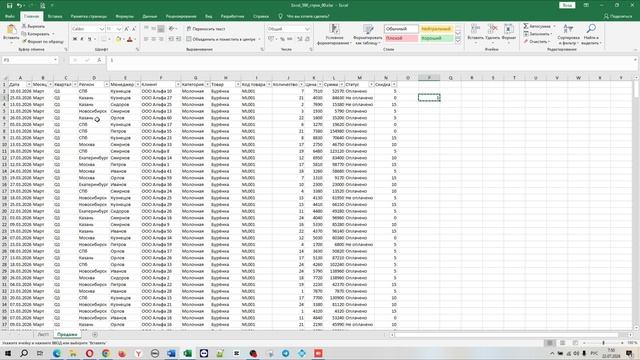Toggle bold formatting in the Font group

coord(75,39)
